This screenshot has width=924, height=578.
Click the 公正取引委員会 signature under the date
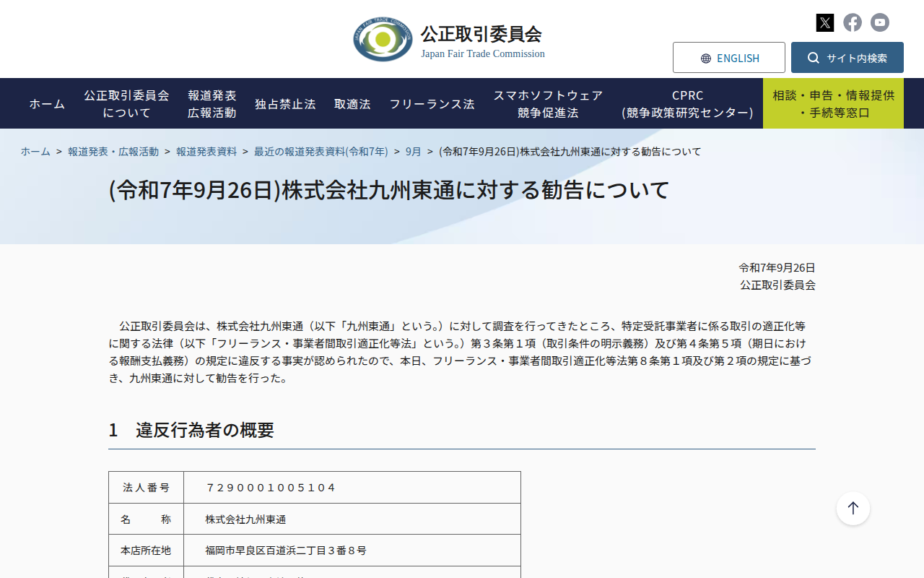pos(777,285)
